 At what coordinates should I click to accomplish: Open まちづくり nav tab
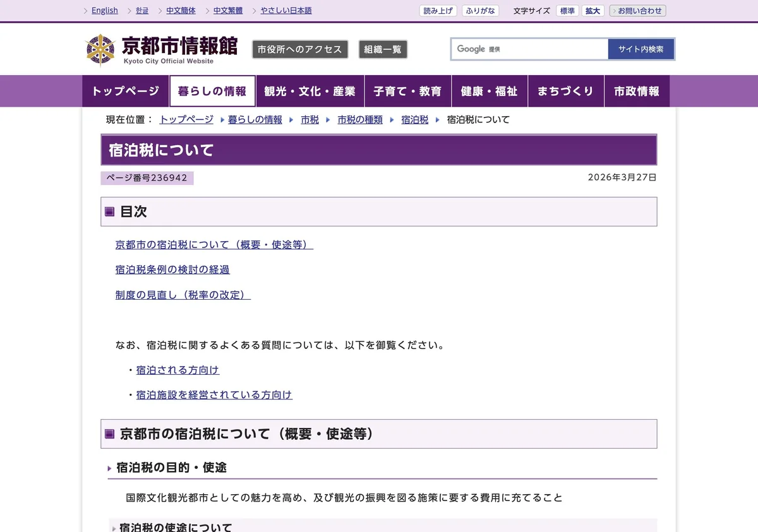click(x=565, y=91)
